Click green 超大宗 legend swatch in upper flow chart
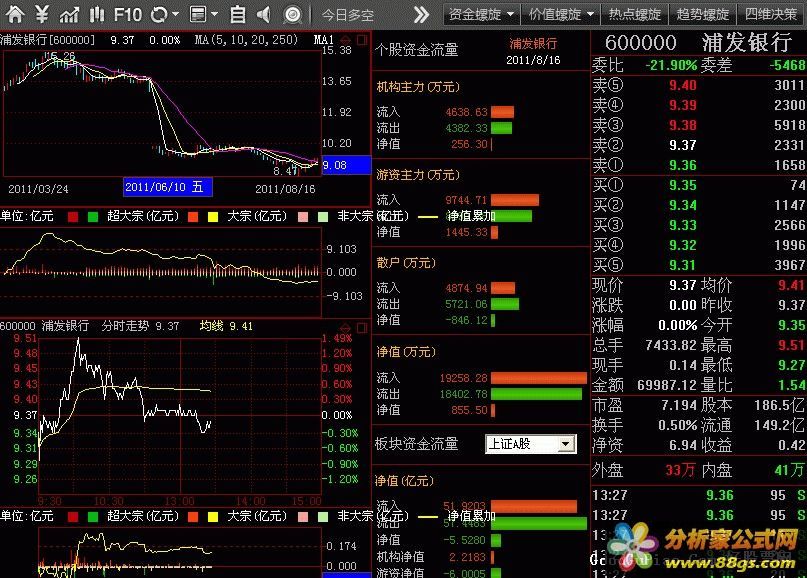The width and height of the screenshot is (807, 578). coord(93,217)
